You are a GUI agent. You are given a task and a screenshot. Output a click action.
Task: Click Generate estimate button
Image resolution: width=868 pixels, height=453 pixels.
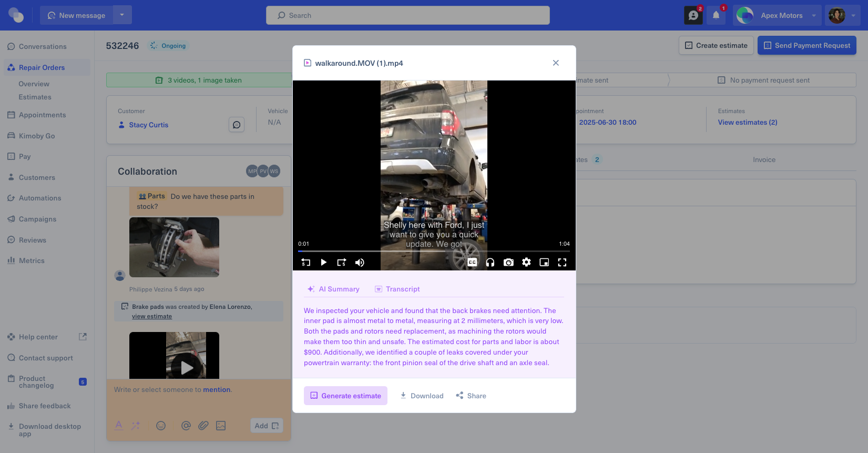[345, 396]
